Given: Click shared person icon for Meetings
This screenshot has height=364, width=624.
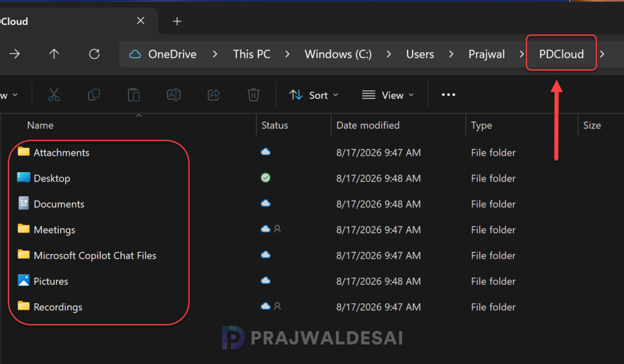Looking at the screenshot, I should pos(277,229).
